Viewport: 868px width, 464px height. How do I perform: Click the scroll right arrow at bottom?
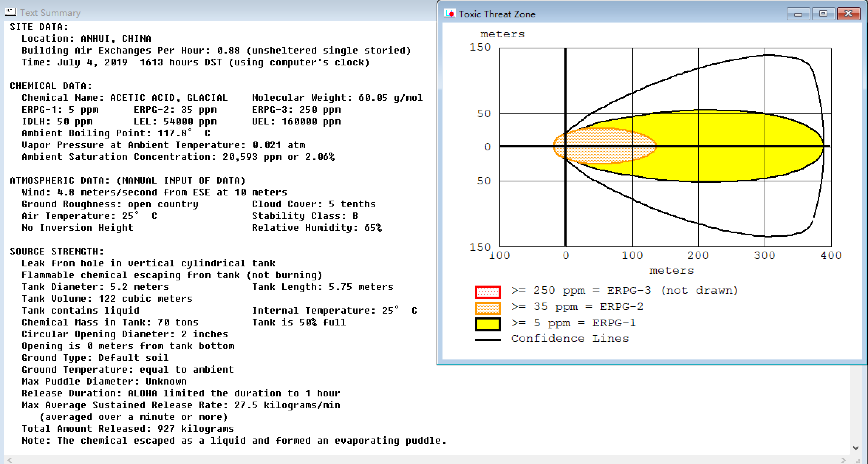[843, 460]
